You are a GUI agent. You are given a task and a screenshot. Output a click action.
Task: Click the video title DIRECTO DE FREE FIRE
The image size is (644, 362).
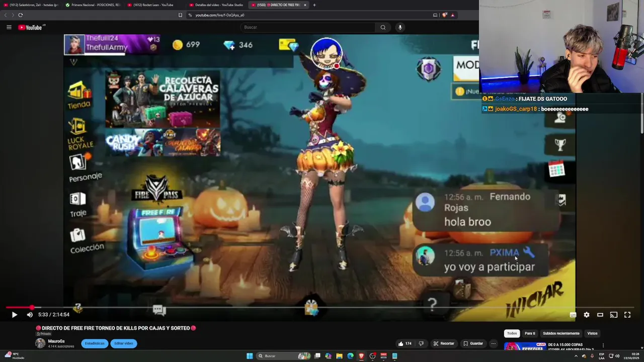point(116,328)
